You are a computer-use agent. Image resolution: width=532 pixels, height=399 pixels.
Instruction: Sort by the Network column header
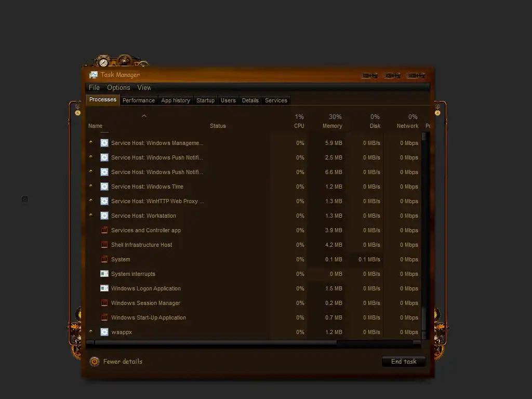click(x=407, y=126)
